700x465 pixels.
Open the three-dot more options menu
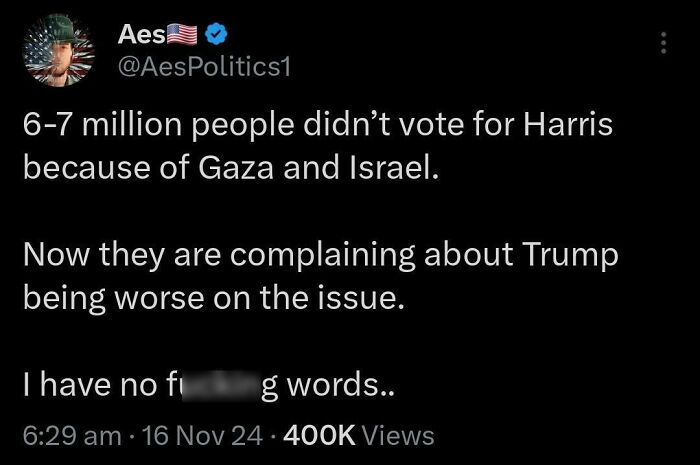662,45
